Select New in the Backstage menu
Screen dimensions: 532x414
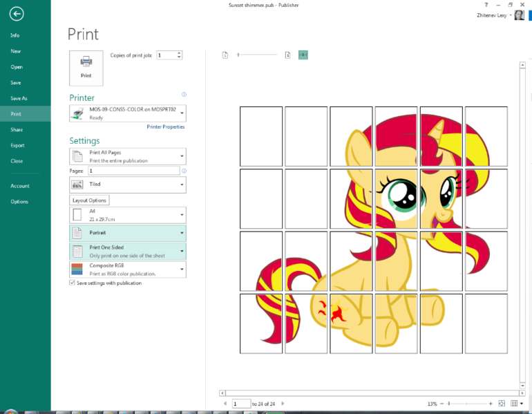point(16,51)
